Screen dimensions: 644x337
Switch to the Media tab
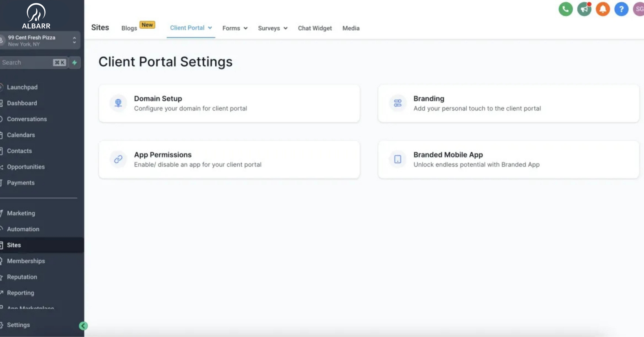pyautogui.click(x=351, y=28)
